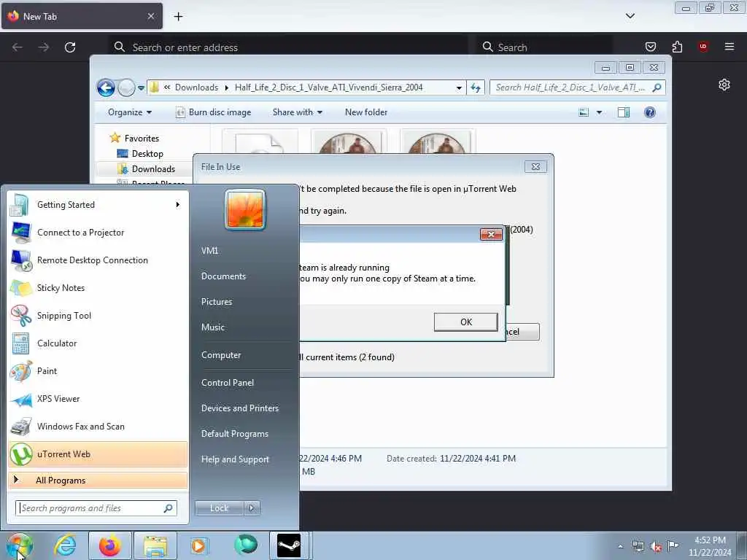Open VM1 user folder link
Image resolution: width=747 pixels, height=560 pixels.
click(x=209, y=251)
